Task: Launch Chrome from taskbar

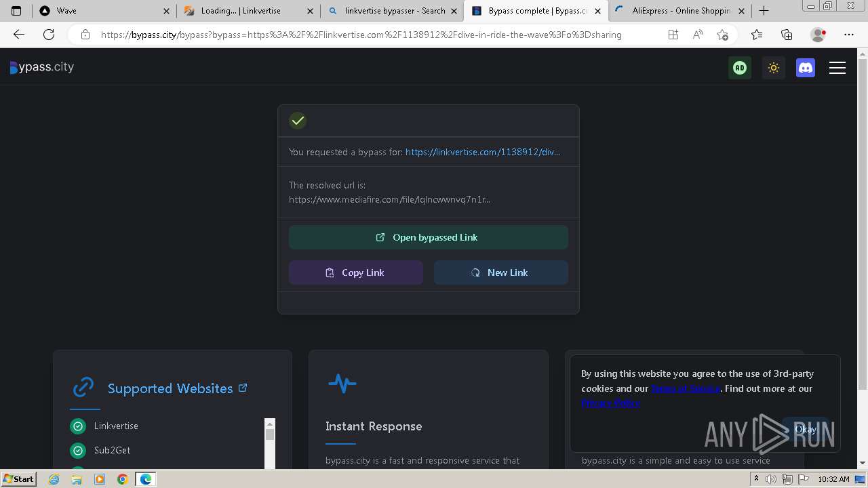Action: [x=122, y=479]
